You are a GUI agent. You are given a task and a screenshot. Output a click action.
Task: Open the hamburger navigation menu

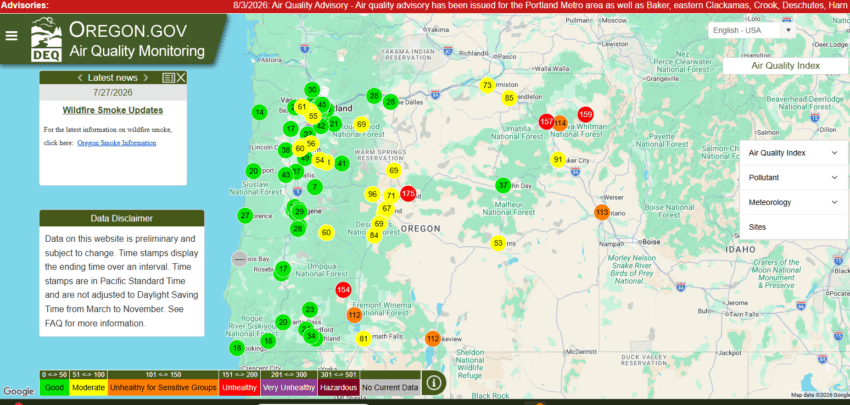click(x=11, y=36)
